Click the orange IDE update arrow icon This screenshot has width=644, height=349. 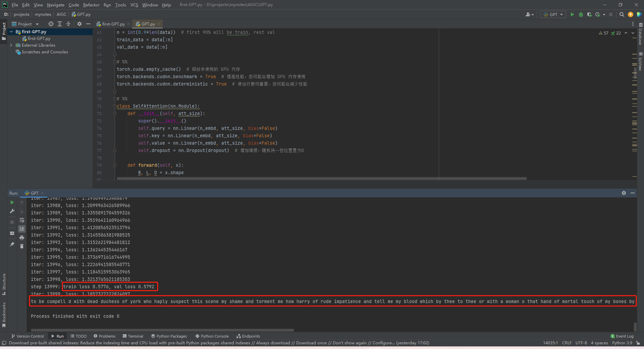631,14
